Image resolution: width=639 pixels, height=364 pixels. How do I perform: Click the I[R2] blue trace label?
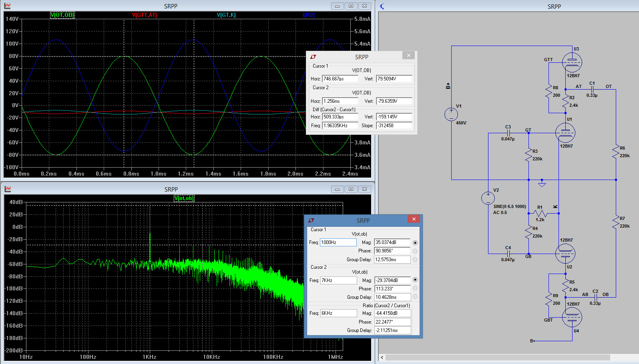(309, 15)
